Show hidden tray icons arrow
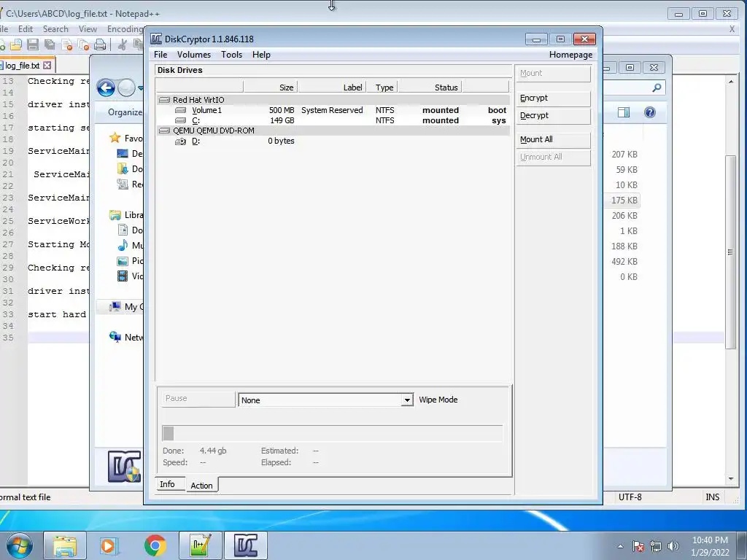Viewport: 747px width, 560px height. coord(620,546)
